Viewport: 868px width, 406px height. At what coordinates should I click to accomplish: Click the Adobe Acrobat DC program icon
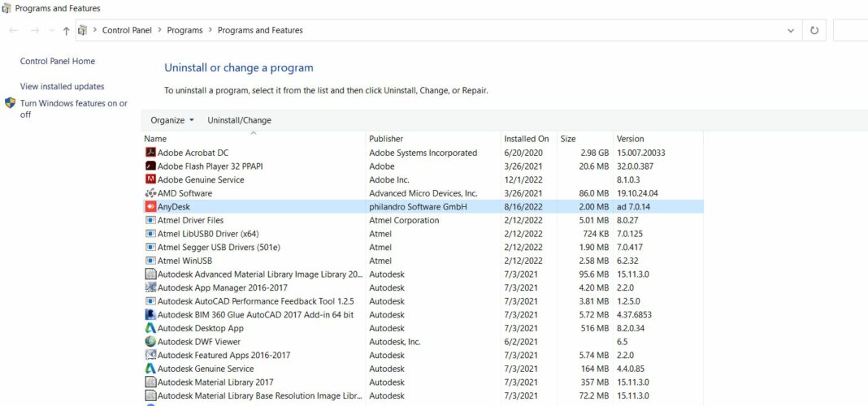pyautogui.click(x=150, y=153)
